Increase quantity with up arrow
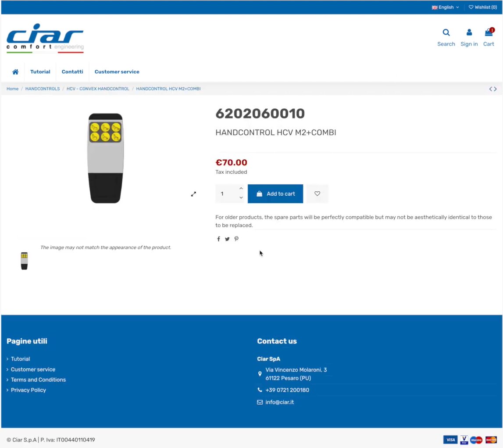The height and width of the screenshot is (448, 503). click(241, 189)
